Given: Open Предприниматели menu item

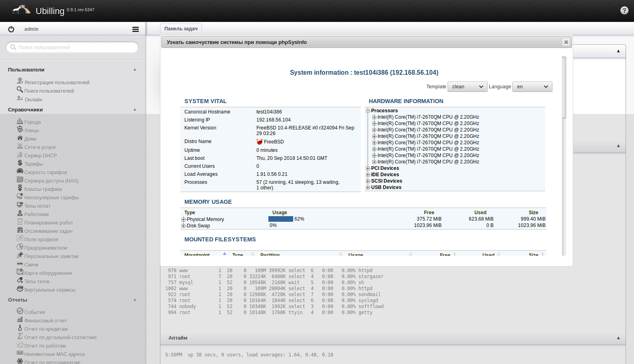Looking at the screenshot, I should click(x=46, y=248).
